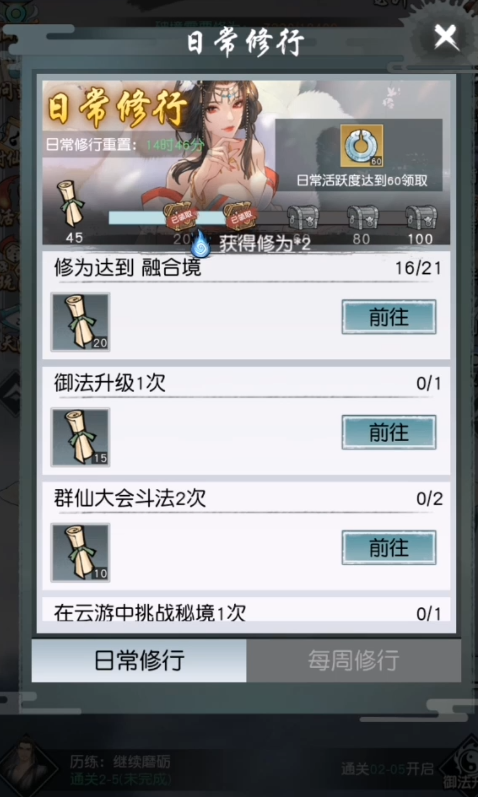Tap the 10-scroll reward for 群仙大会 task

[80, 553]
